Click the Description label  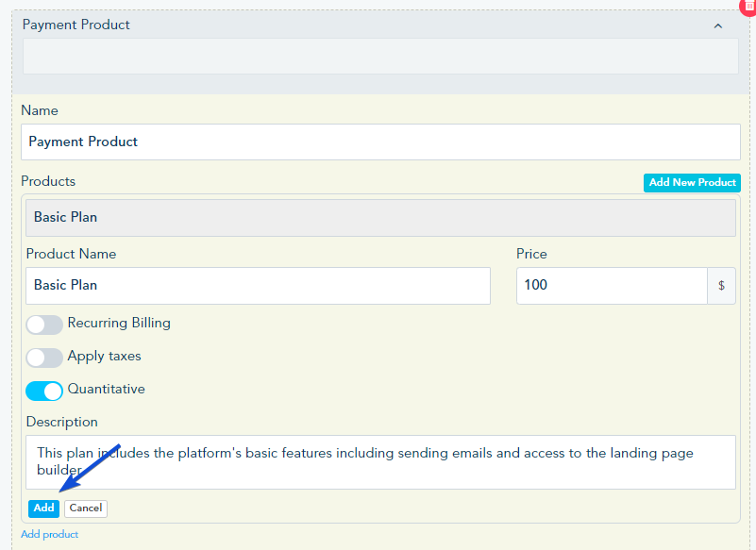61,422
